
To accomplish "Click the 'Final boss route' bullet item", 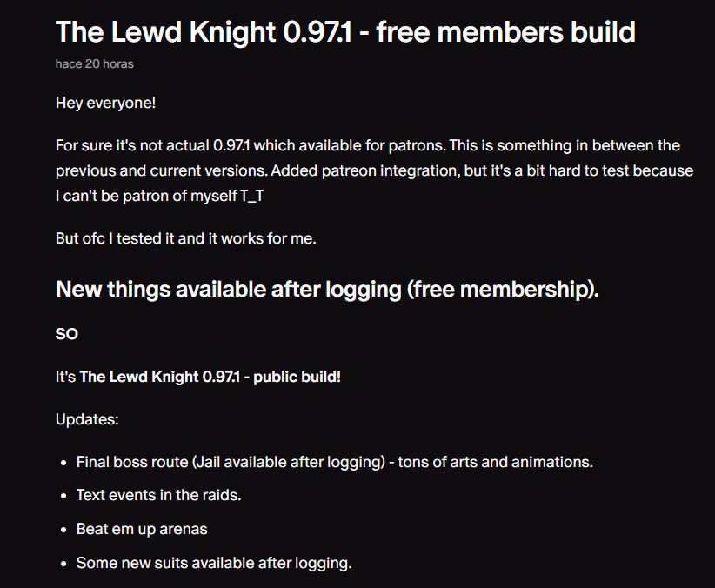I will [x=334, y=462].
